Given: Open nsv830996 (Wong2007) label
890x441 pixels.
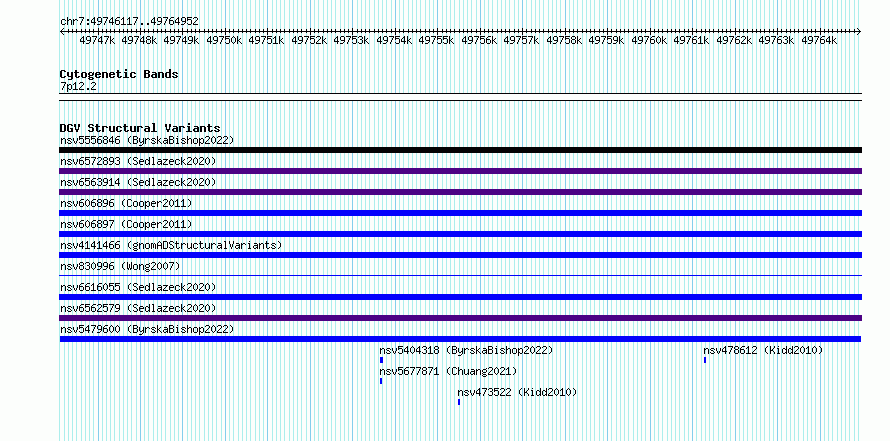Looking at the screenshot, I should (120, 266).
